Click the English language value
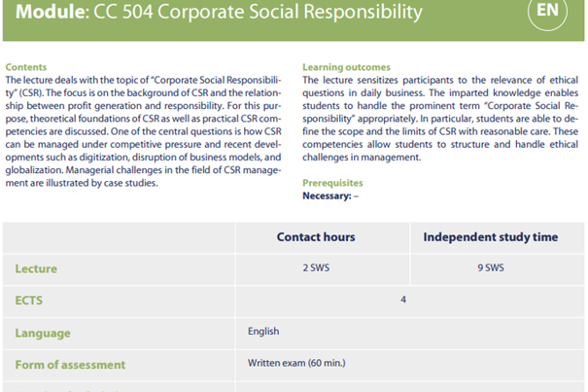This screenshot has width=588, height=392. (x=263, y=332)
